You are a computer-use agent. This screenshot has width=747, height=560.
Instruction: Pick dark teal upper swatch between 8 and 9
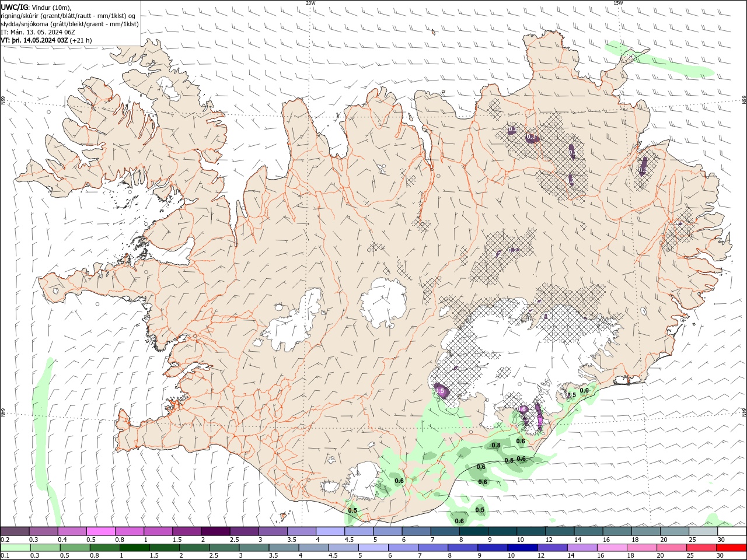click(x=474, y=531)
